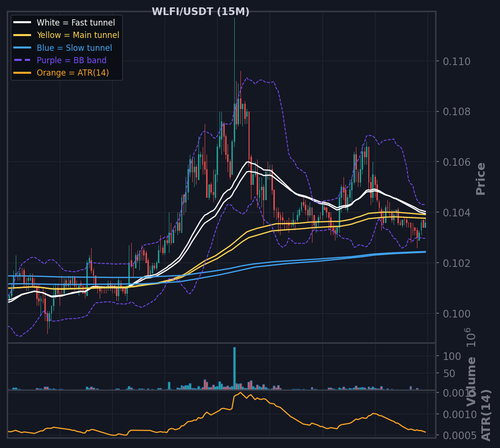Click the blue line sample in the legend
Screen dimensions: 500x448
coord(22,48)
